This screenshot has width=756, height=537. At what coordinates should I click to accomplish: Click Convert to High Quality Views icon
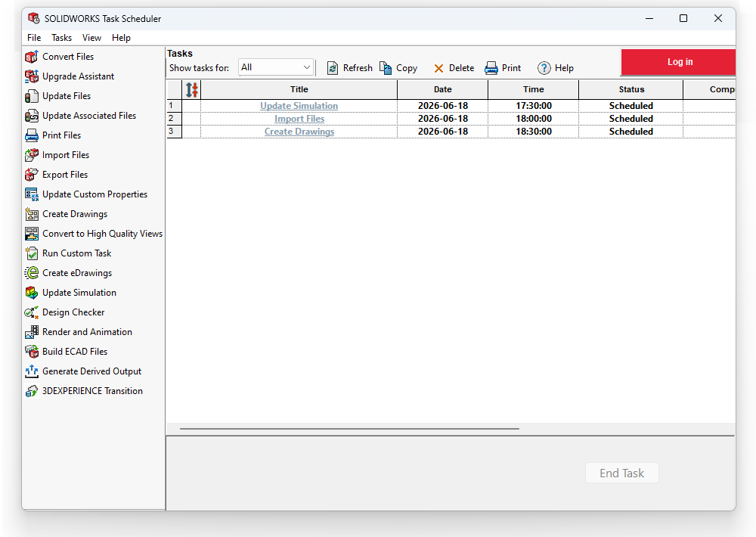(31, 234)
